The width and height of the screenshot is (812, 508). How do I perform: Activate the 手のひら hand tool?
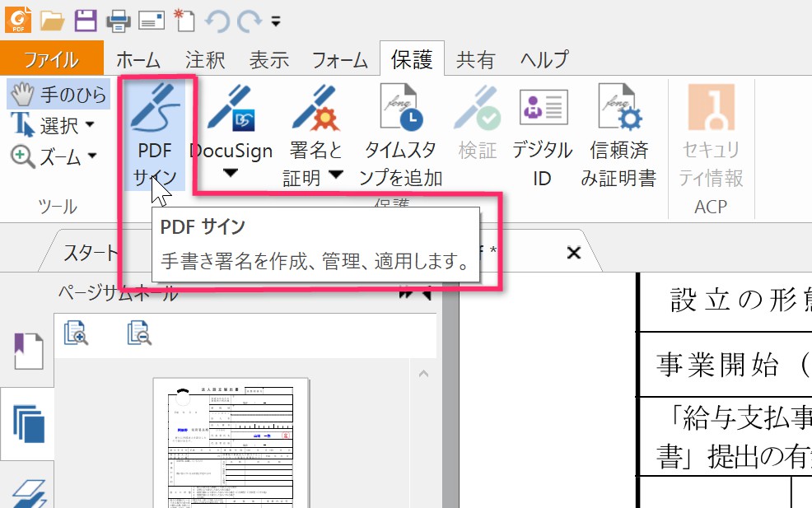58,94
